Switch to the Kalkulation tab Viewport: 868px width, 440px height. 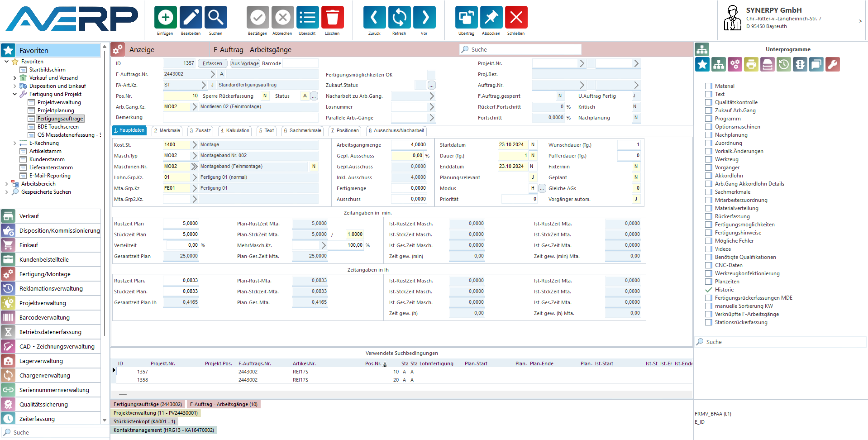pyautogui.click(x=235, y=131)
